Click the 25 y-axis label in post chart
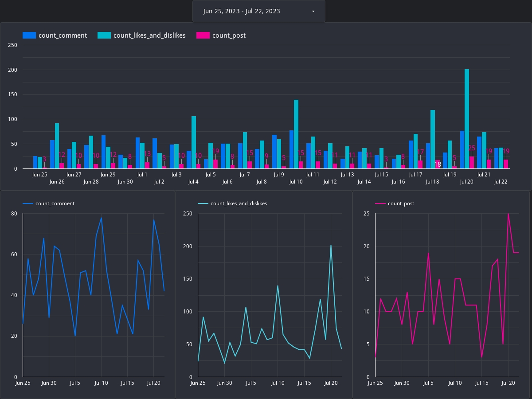Screen dimensions: 532x399 point(367,214)
